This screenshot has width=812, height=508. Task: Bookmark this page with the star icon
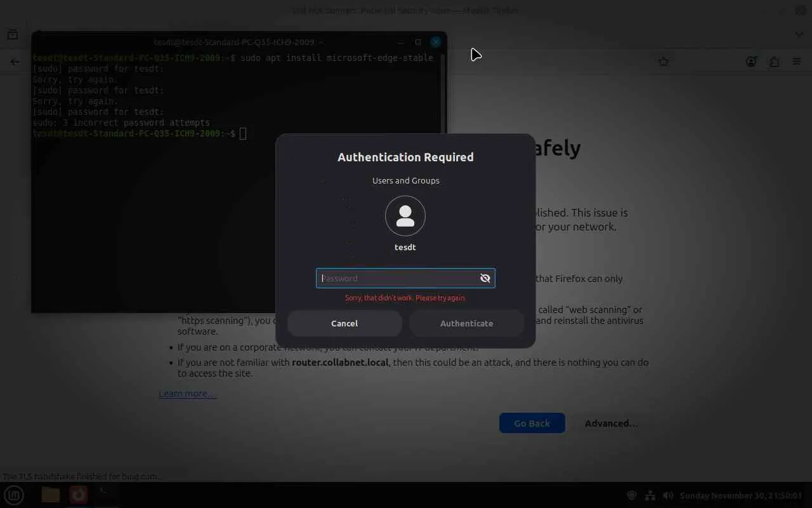664,62
